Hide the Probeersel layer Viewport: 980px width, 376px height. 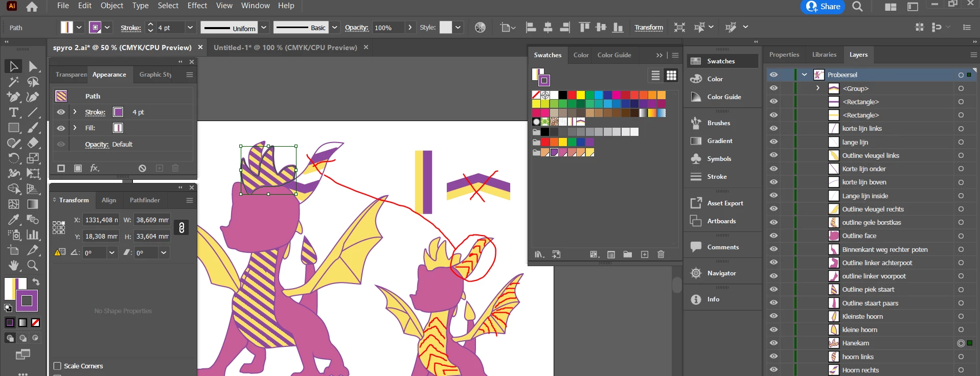tap(773, 75)
